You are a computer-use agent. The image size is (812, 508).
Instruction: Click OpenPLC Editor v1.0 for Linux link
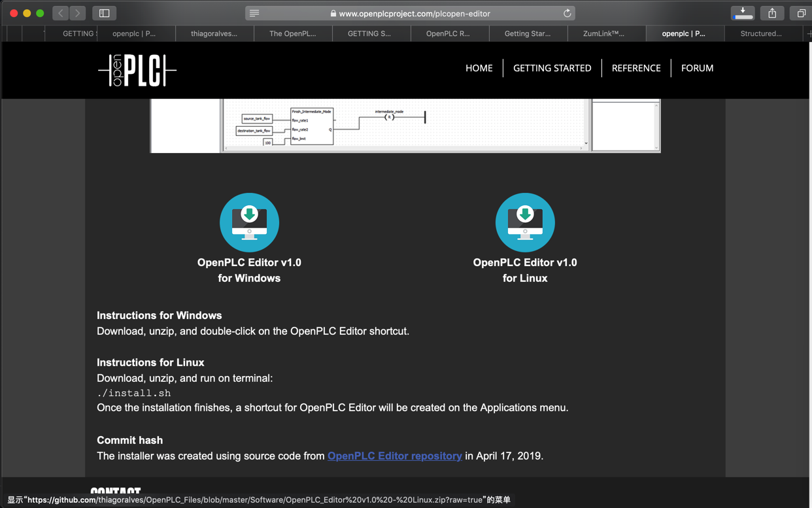click(525, 270)
